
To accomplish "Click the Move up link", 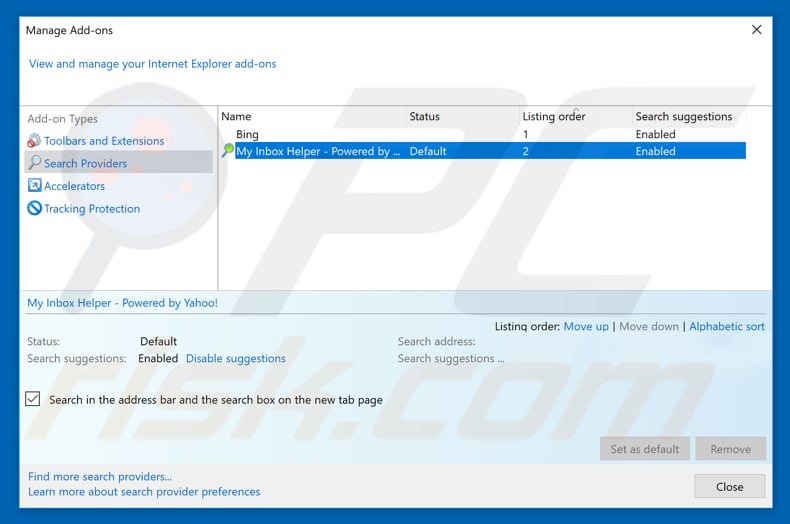I will pyautogui.click(x=586, y=326).
